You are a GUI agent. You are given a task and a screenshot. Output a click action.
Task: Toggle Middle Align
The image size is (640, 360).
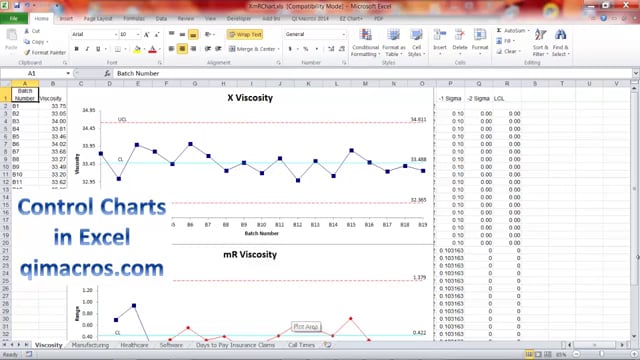(182, 35)
